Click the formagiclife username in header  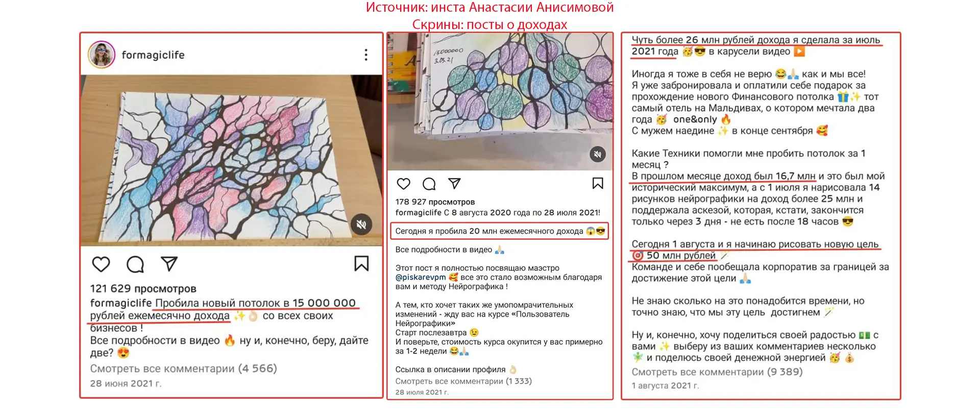(153, 55)
